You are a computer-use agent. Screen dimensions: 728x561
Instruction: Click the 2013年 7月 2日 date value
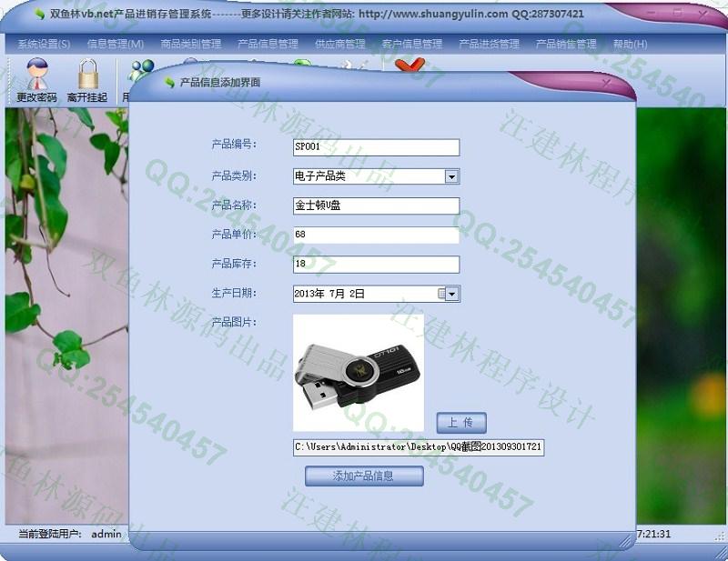click(329, 294)
